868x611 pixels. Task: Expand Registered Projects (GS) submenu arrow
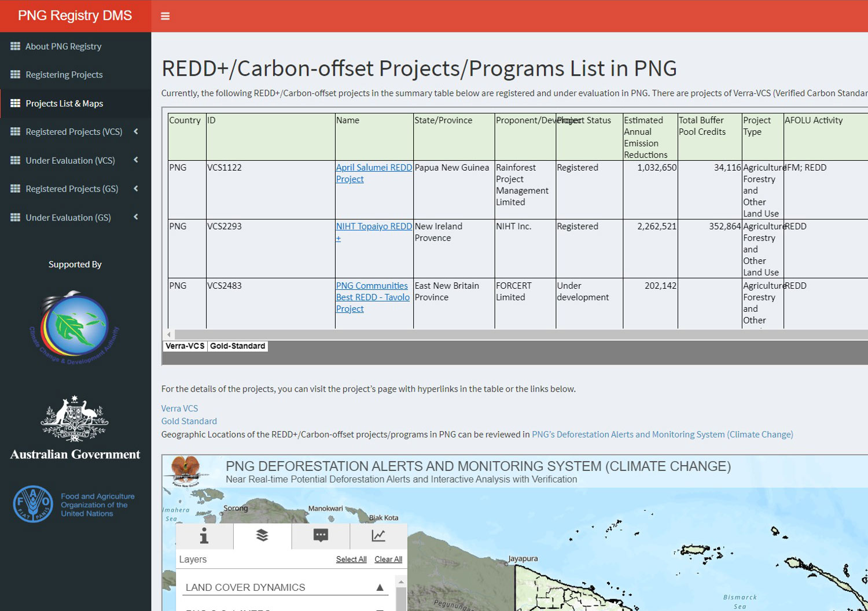pyautogui.click(x=136, y=188)
